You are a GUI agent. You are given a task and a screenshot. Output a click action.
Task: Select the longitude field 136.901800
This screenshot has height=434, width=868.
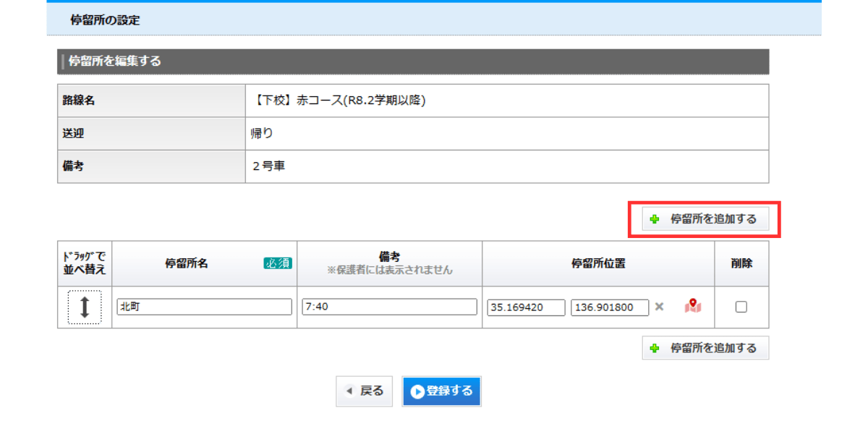(x=610, y=307)
